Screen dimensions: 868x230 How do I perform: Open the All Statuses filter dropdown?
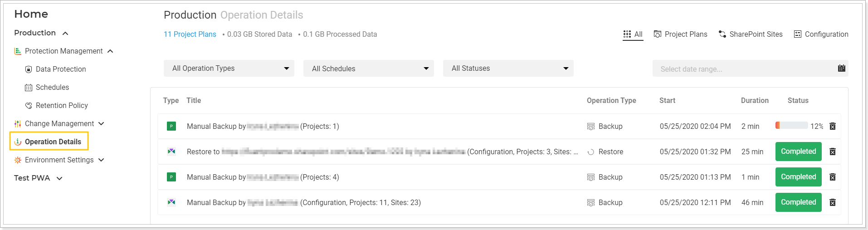[508, 69]
